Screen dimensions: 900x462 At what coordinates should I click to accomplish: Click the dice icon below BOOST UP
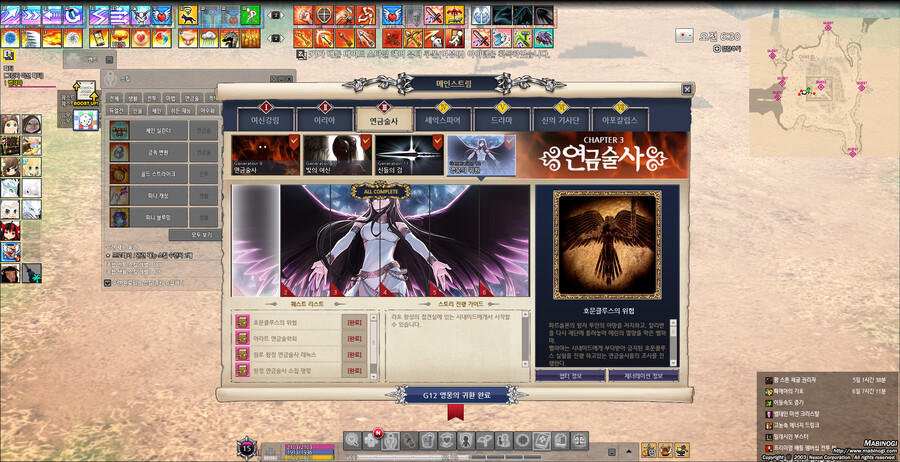(x=86, y=121)
